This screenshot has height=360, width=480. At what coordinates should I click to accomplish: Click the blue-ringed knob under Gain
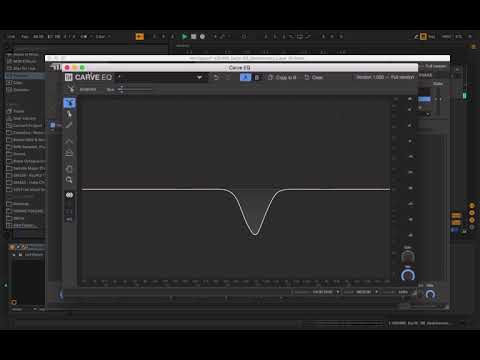tap(408, 275)
